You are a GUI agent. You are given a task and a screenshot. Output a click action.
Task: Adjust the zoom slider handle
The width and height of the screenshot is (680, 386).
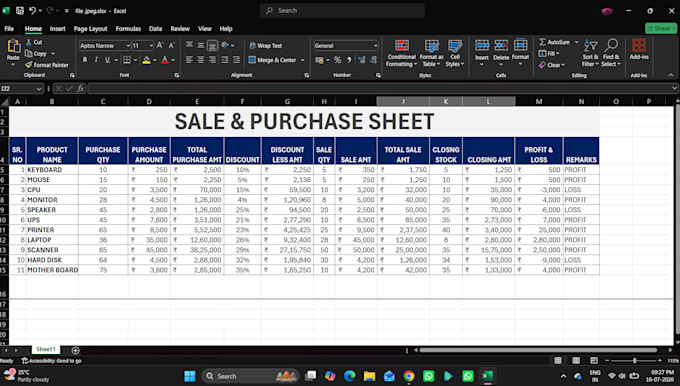coord(634,360)
